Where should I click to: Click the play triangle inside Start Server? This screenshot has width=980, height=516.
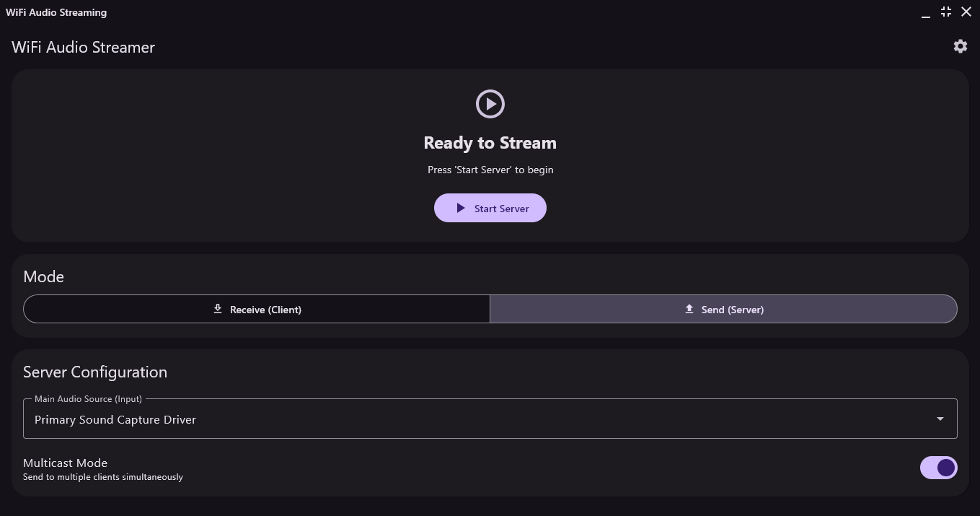click(x=461, y=208)
